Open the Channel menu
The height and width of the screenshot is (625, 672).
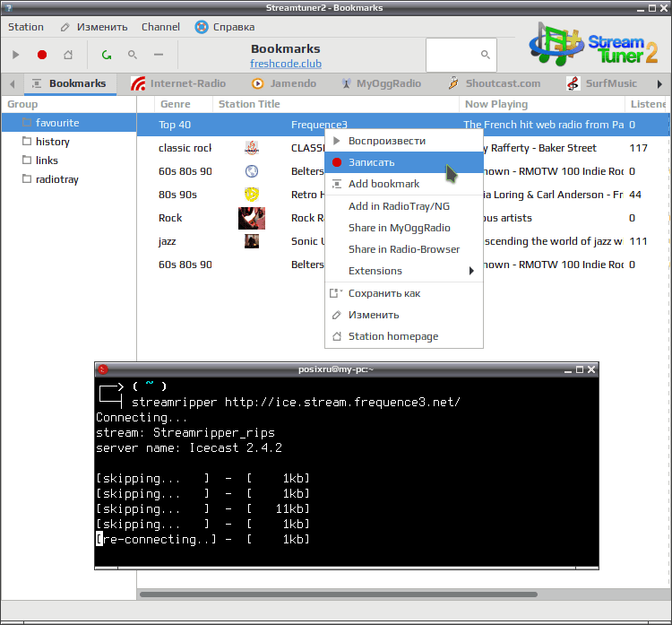[x=160, y=27]
